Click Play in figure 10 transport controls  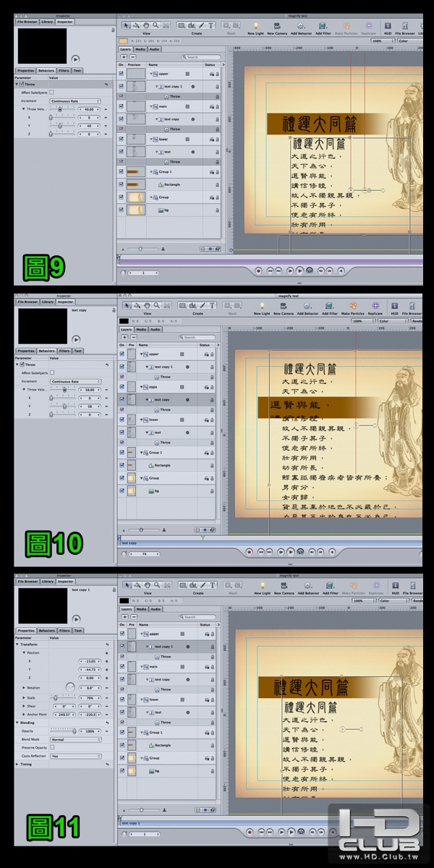coord(290,550)
